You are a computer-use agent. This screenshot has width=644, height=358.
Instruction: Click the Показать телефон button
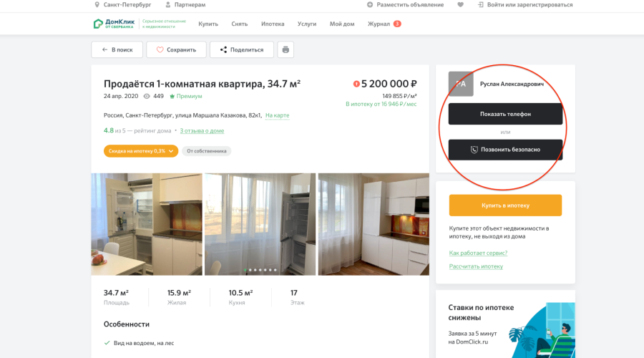click(505, 114)
